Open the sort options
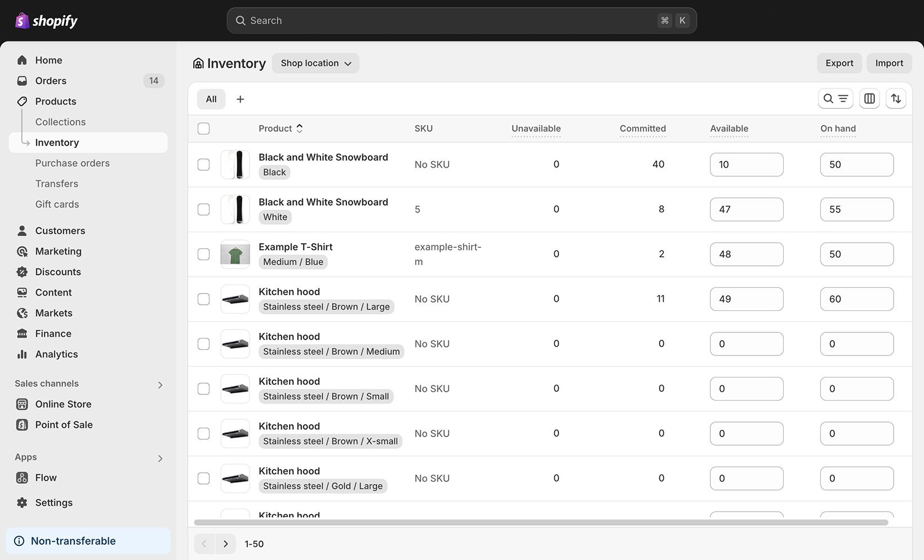 tap(896, 99)
